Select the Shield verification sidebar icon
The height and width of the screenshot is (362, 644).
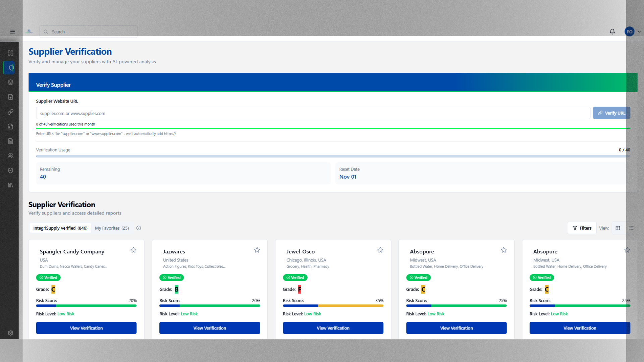[x=10, y=171]
